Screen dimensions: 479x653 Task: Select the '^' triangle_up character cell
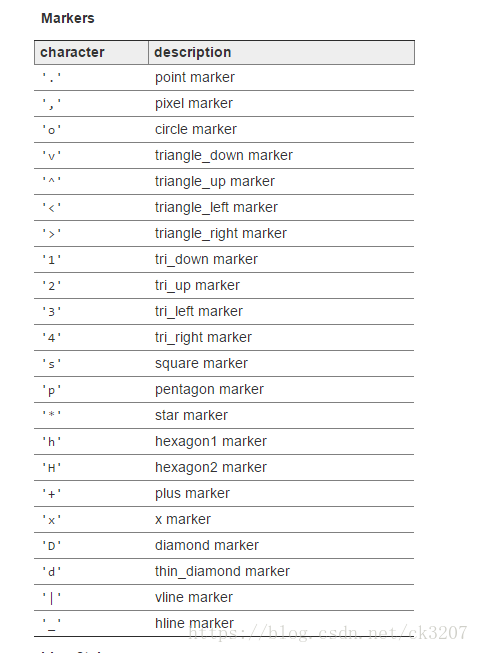click(x=52, y=181)
